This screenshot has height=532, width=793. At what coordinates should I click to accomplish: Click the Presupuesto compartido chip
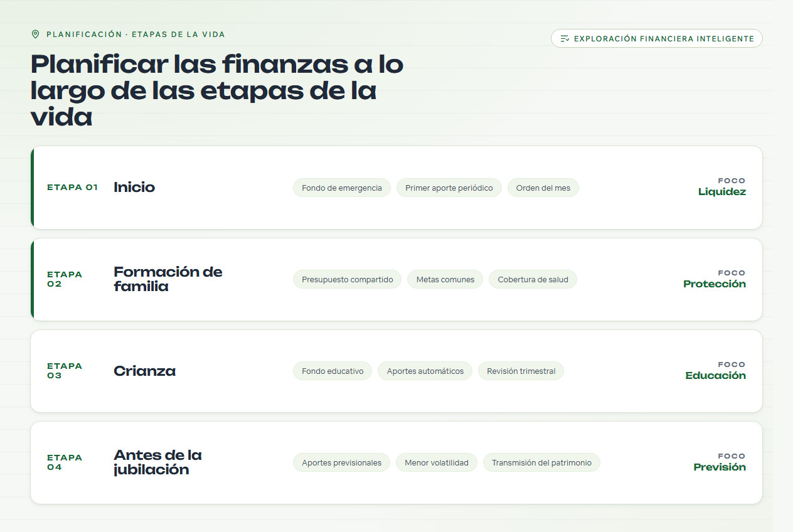click(x=348, y=279)
